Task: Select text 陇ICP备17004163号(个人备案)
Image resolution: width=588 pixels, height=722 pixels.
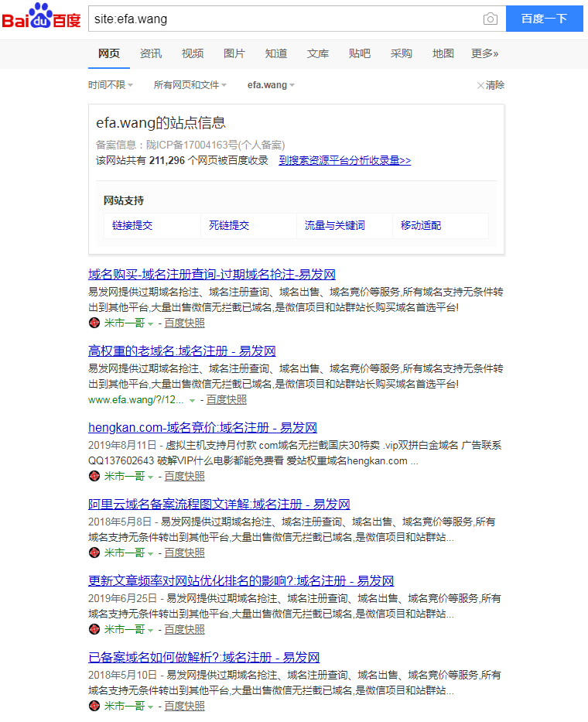Action: [216, 145]
